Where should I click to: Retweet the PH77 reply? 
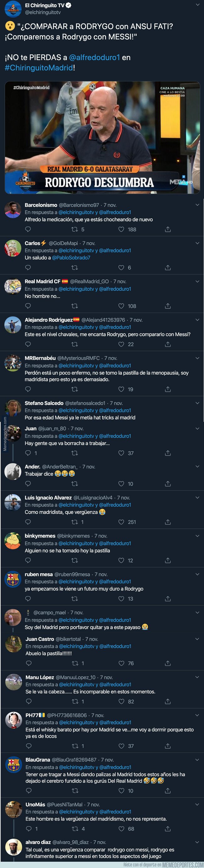75,746
